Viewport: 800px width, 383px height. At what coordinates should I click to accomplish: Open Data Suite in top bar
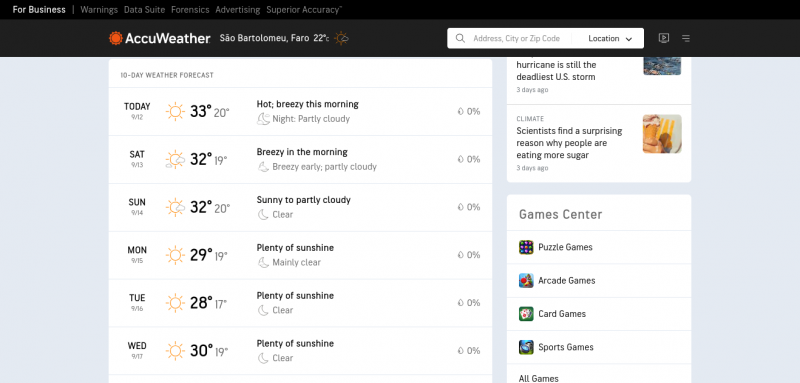click(144, 10)
